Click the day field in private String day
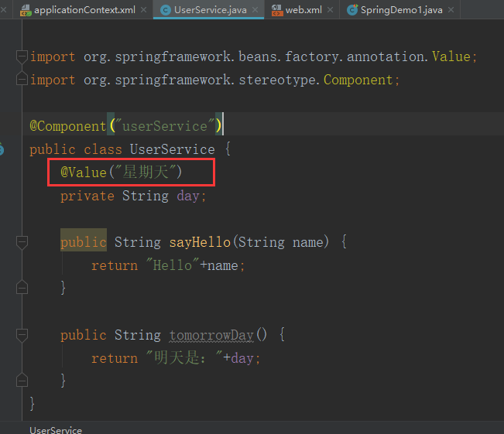Image resolution: width=504 pixels, height=434 pixels. (x=188, y=196)
